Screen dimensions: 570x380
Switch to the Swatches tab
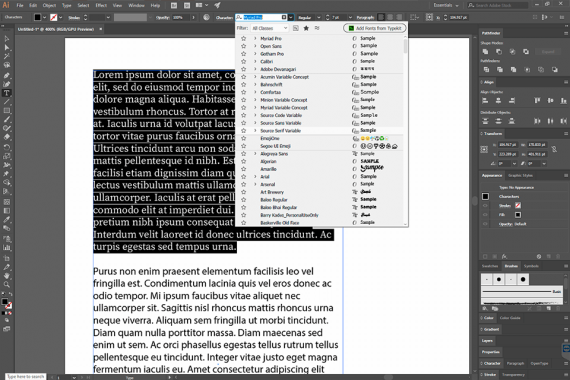(x=490, y=266)
